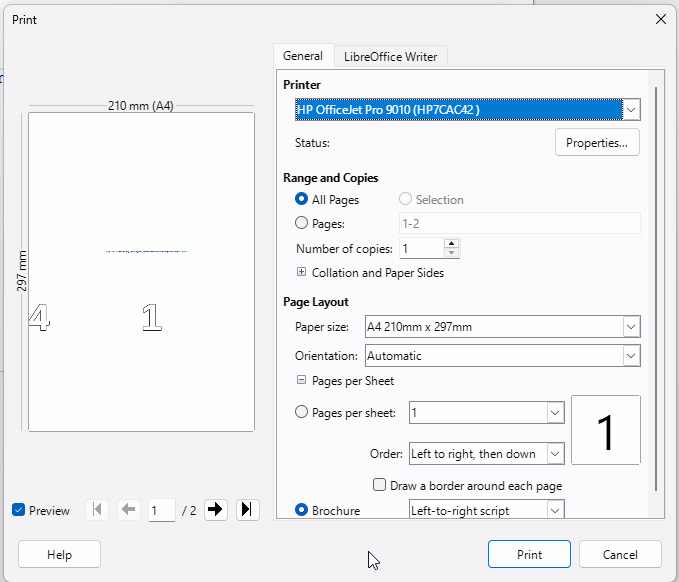Switch to the General tab
The height and width of the screenshot is (582, 679).
coord(303,57)
